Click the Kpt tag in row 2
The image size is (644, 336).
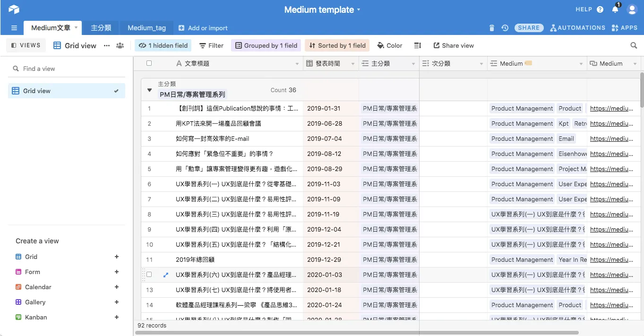coord(563,123)
